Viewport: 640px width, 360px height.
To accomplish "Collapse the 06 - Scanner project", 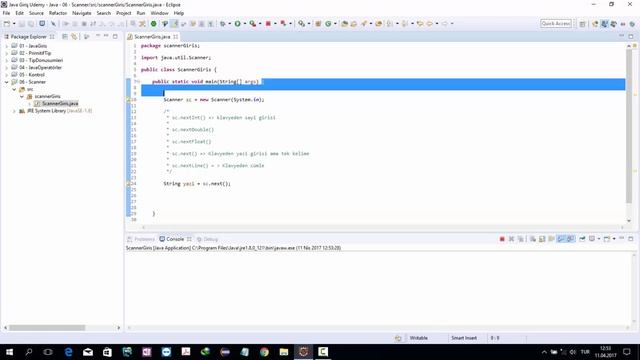I will pyautogui.click(x=7, y=82).
